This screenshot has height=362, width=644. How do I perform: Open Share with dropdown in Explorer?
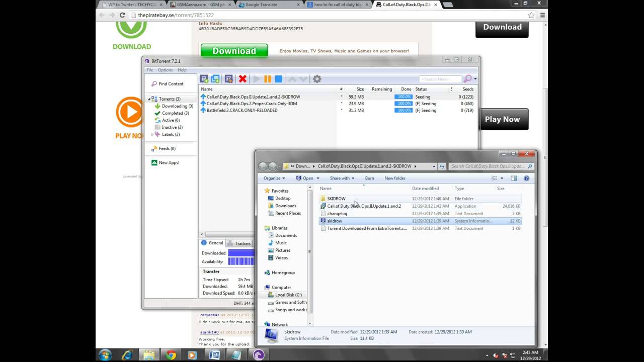342,178
